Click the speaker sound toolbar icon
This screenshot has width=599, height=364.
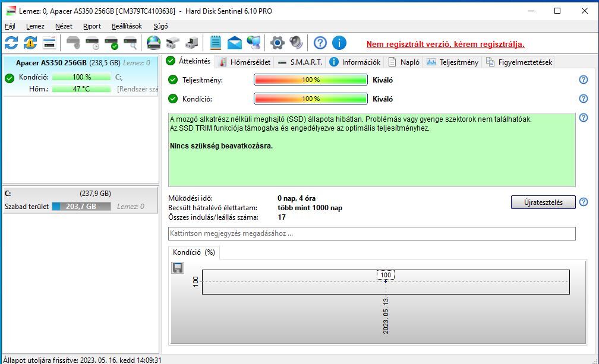[296, 43]
